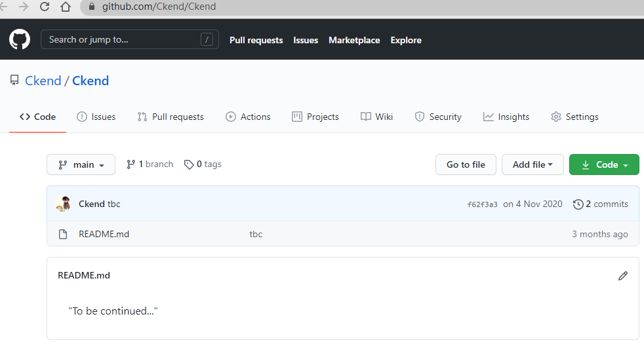
Task: Click the bold Ckend repository name link
Action: tap(91, 81)
